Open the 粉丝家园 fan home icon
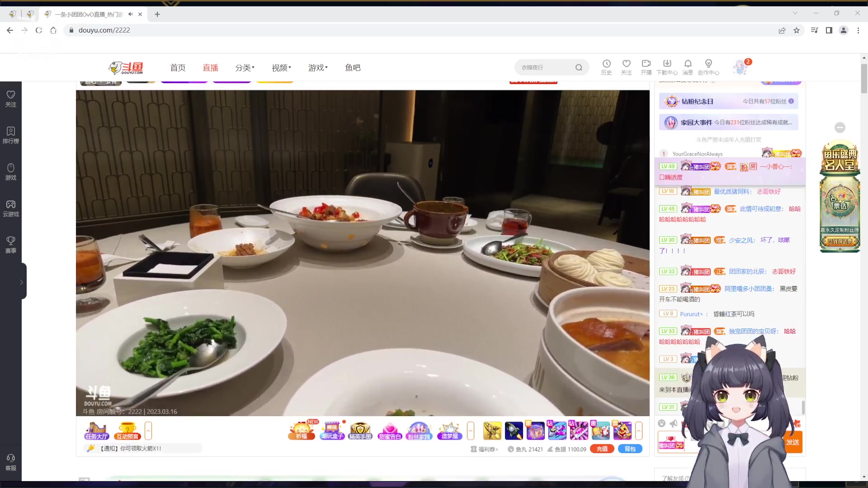The width and height of the screenshot is (868, 488). coord(419,431)
